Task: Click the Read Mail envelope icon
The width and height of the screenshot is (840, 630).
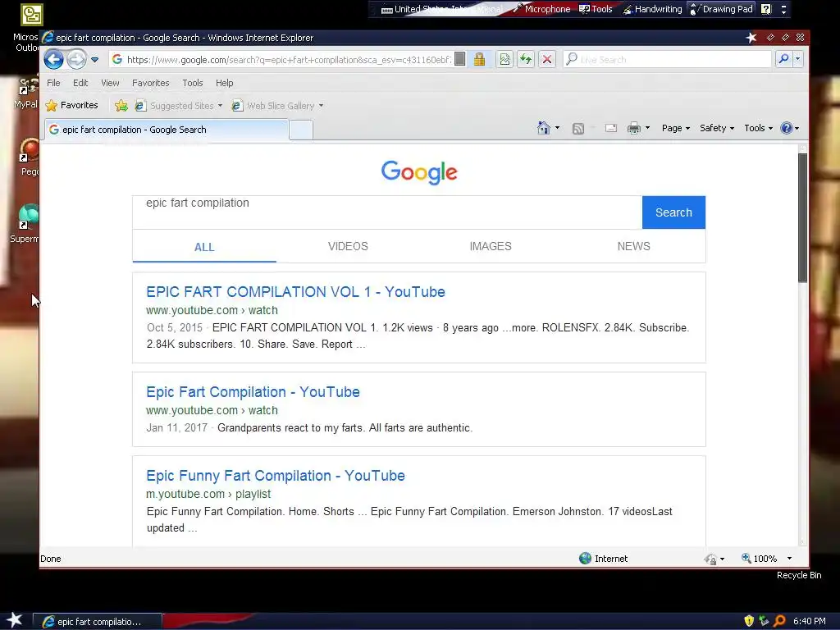Action: pos(610,128)
